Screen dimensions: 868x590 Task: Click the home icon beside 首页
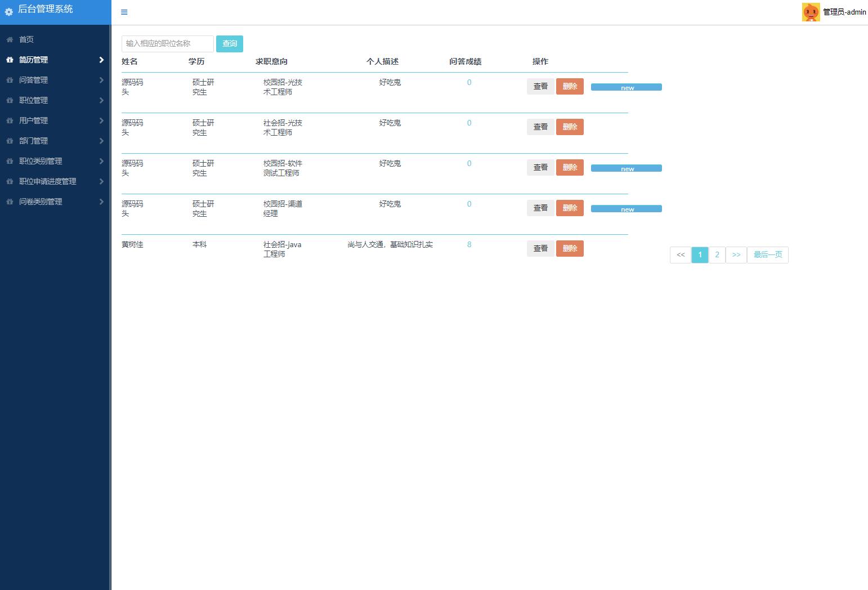(x=10, y=39)
